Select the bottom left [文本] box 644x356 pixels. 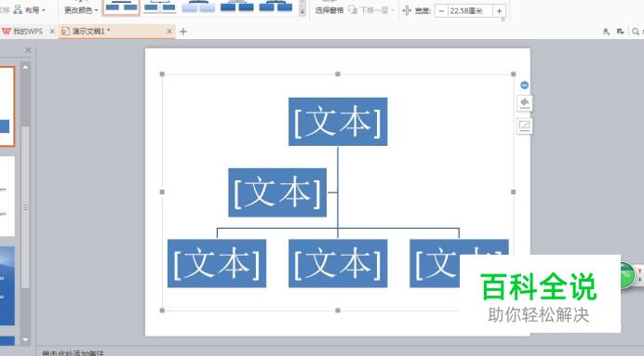pos(217,263)
